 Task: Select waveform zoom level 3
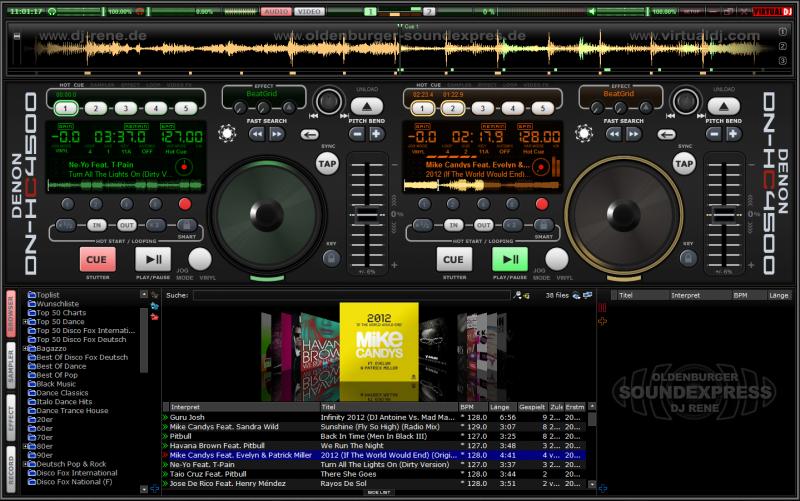point(782,61)
